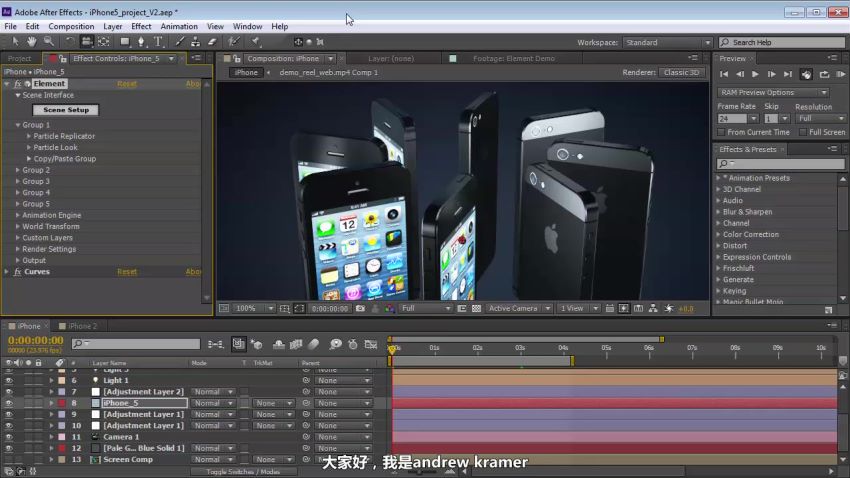Open the Workspace Standard dropdown
The width and height of the screenshot is (850, 478).
[x=667, y=42]
